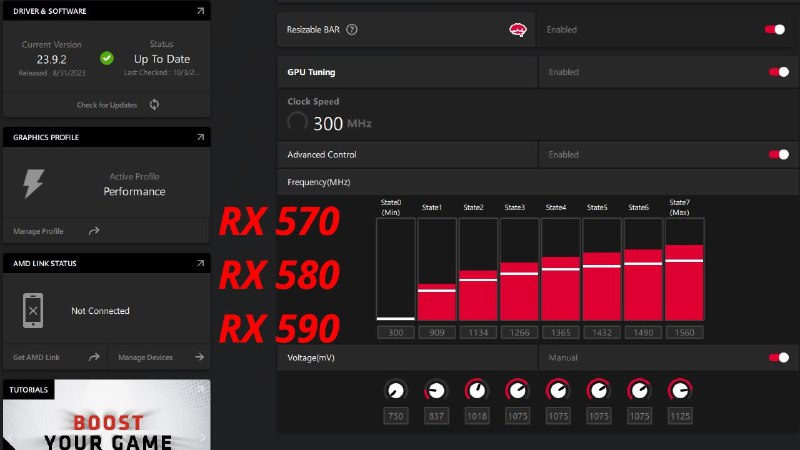The image size is (800, 450).
Task: Click the Driver & Software panel header
Action: point(107,11)
